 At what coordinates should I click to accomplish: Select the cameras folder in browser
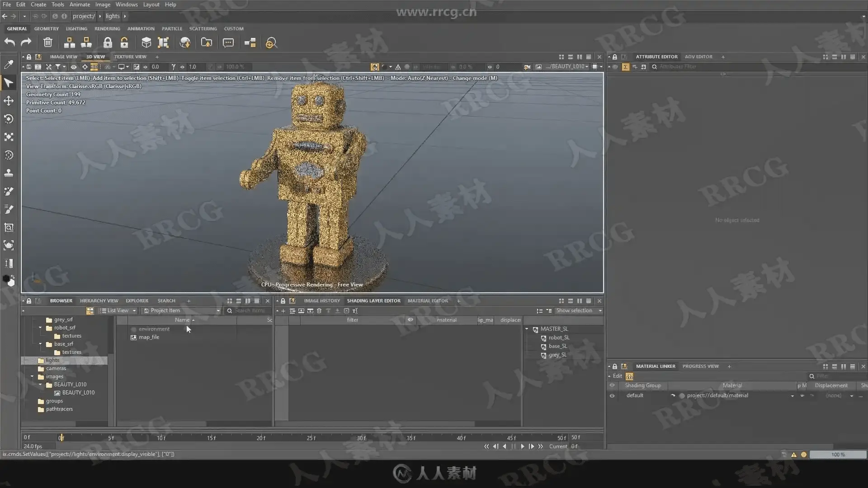(56, 368)
